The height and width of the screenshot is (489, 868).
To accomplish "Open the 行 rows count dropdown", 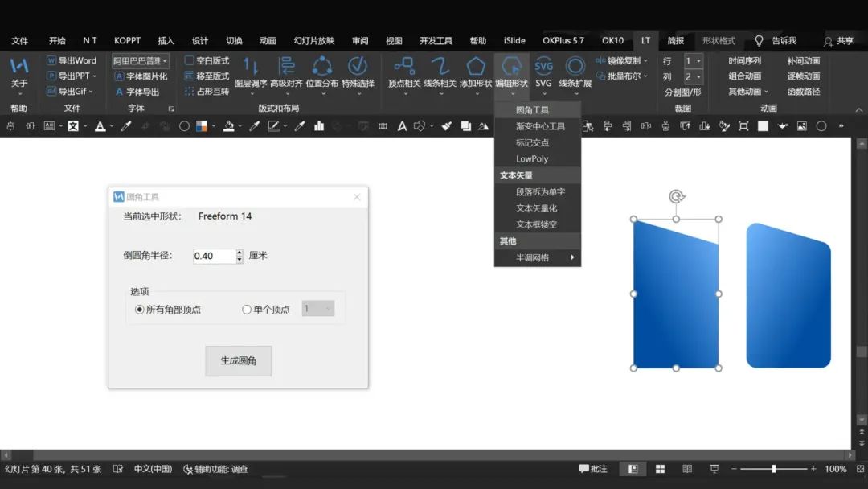I will pos(698,61).
